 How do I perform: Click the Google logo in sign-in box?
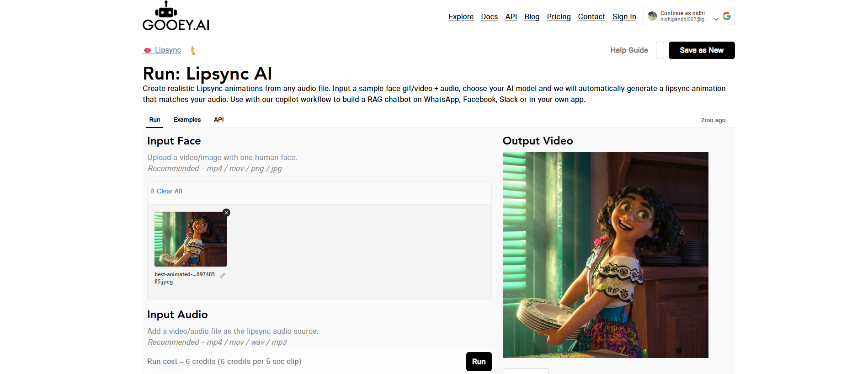727,16
